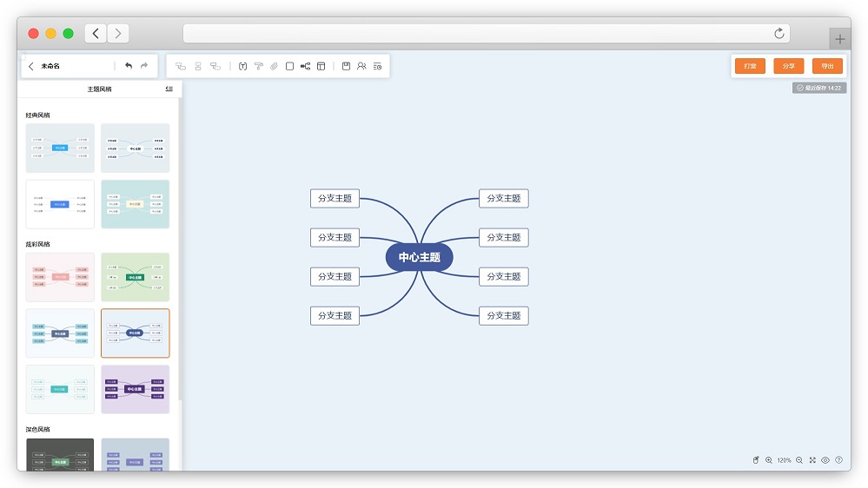The width and height of the screenshot is (868, 488).
Task: Open the collaborators people icon
Action: tap(361, 66)
